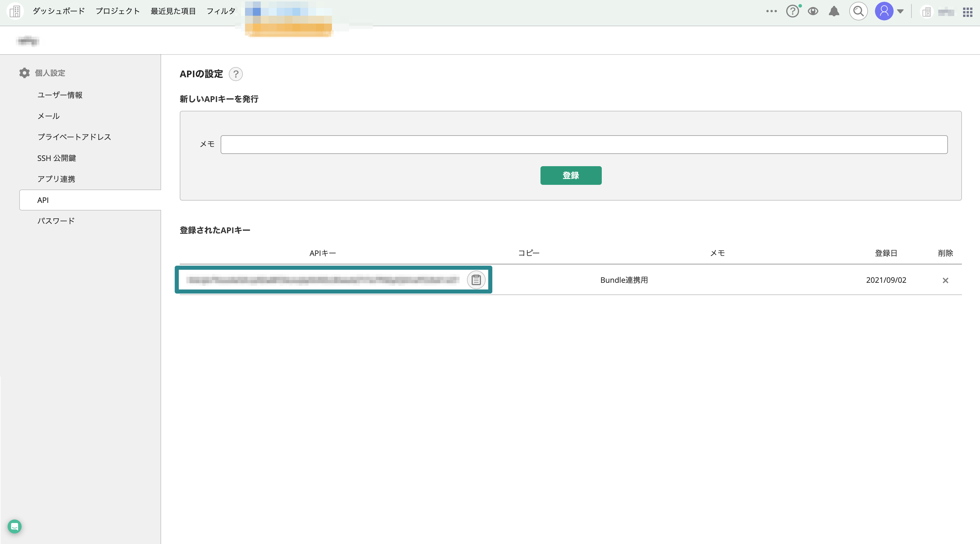
Task: Go to ダッシュボード
Action: [x=59, y=11]
